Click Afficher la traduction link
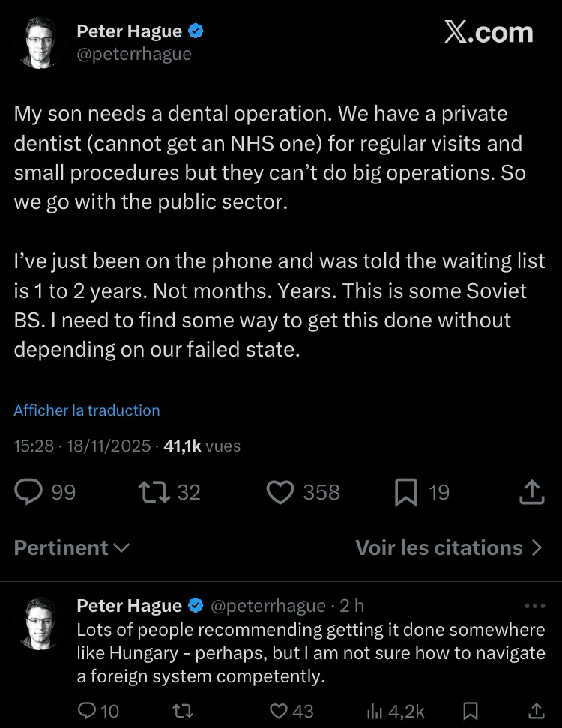 pos(87,410)
